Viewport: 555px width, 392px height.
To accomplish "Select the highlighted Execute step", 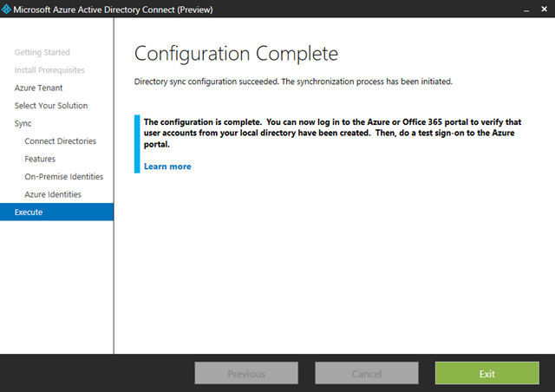I will coord(56,212).
